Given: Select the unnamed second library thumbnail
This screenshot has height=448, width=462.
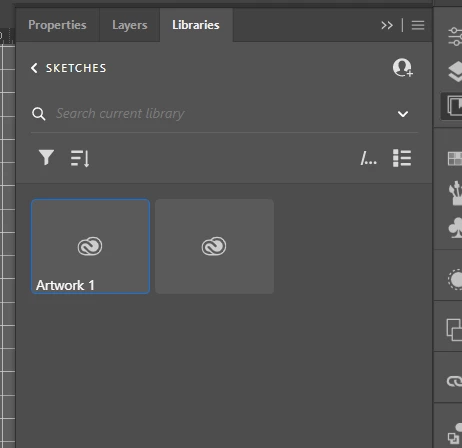Looking at the screenshot, I should pos(214,246).
